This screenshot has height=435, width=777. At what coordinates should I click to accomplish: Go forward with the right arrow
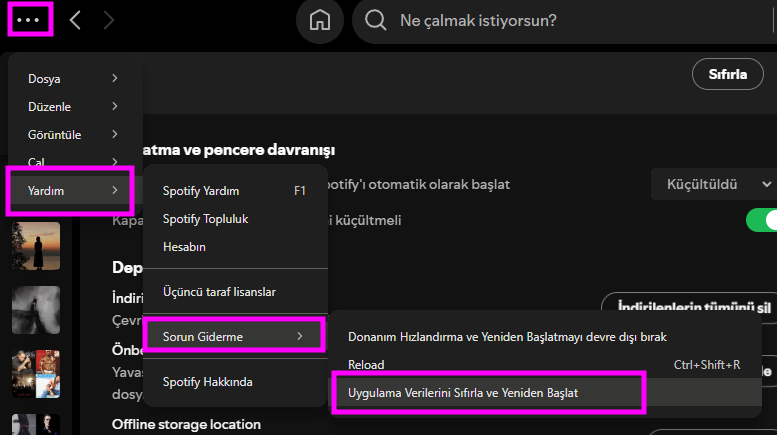(109, 20)
